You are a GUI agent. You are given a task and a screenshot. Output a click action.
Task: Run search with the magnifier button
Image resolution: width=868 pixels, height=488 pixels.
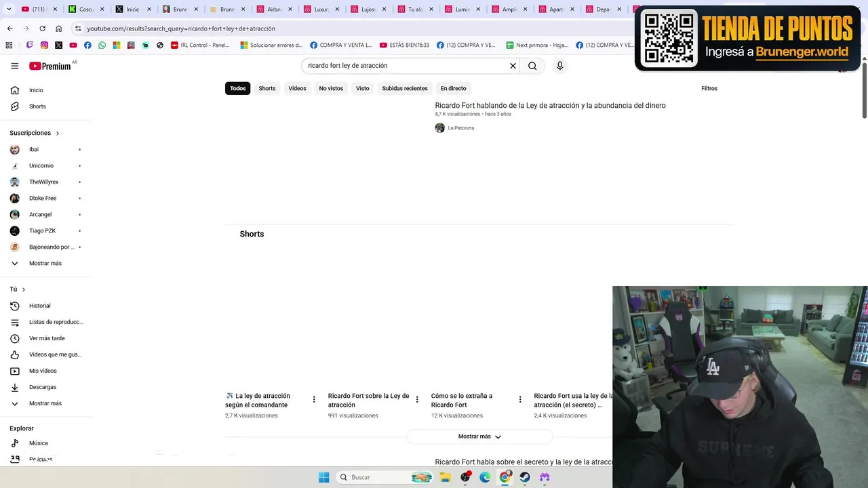point(532,66)
